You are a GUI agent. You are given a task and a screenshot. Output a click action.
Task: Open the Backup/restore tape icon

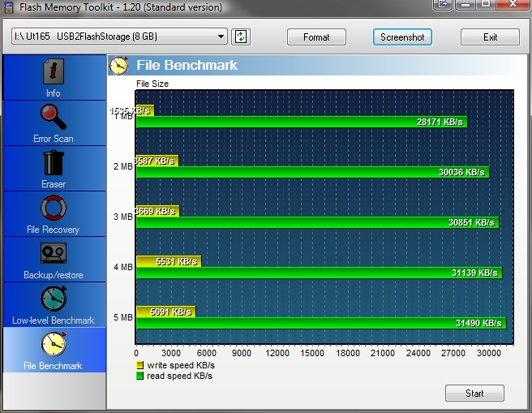pyautogui.click(x=54, y=255)
